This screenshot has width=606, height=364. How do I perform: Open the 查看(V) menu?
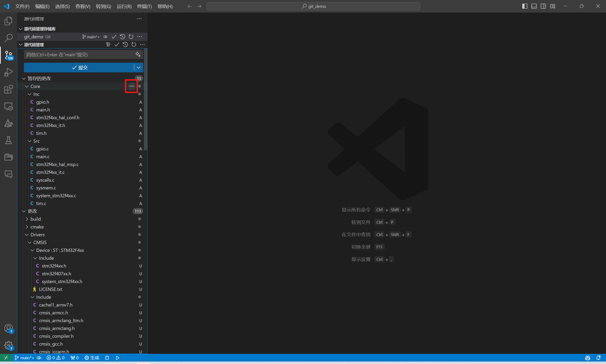pyautogui.click(x=83, y=6)
